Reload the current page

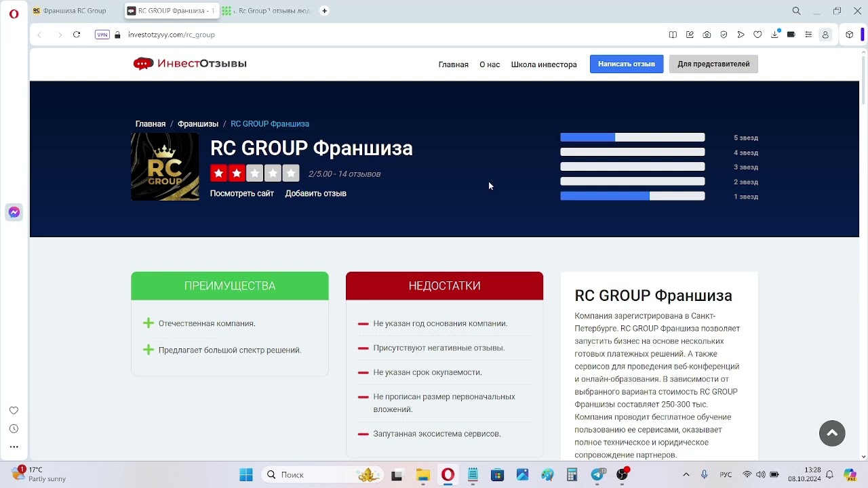[77, 35]
